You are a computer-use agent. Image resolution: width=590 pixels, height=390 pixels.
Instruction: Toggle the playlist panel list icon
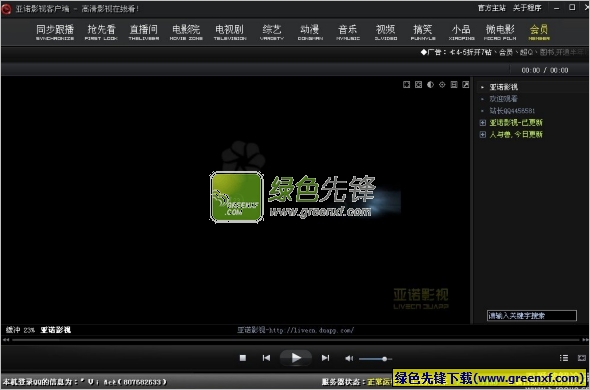pos(564,358)
